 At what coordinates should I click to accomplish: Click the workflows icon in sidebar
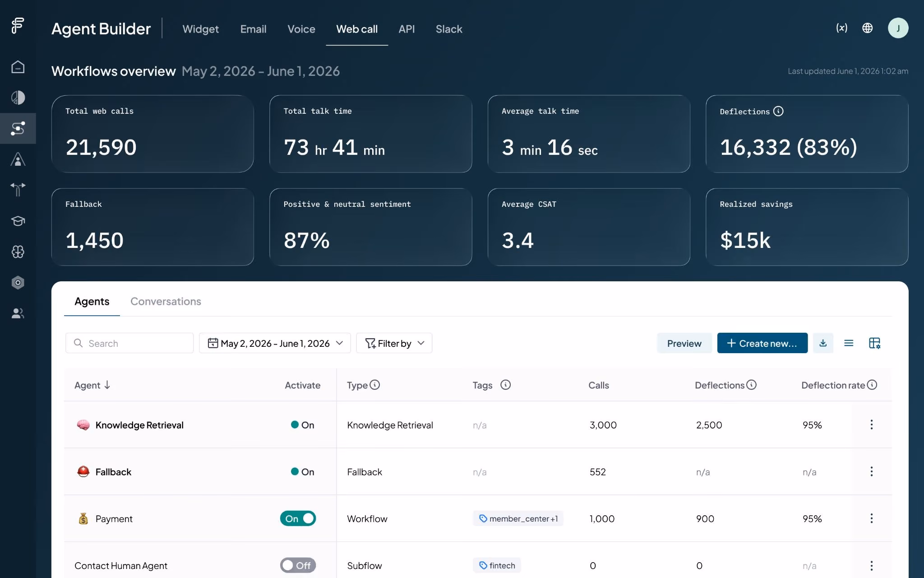click(x=18, y=129)
